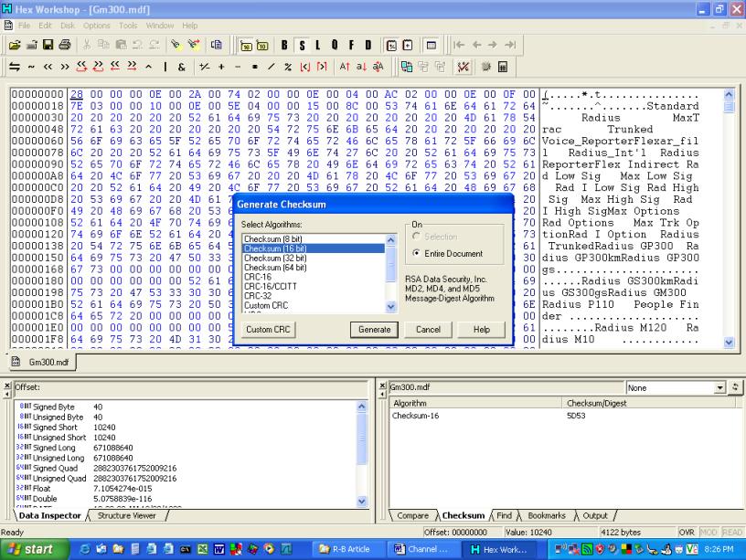Click the calculator icon in toolbar
746x560 pixels.
click(503, 67)
